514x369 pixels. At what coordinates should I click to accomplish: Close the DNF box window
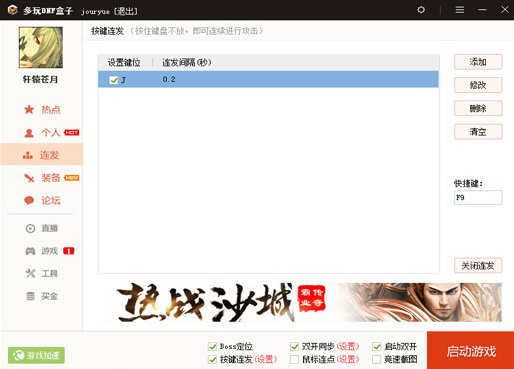[x=505, y=10]
